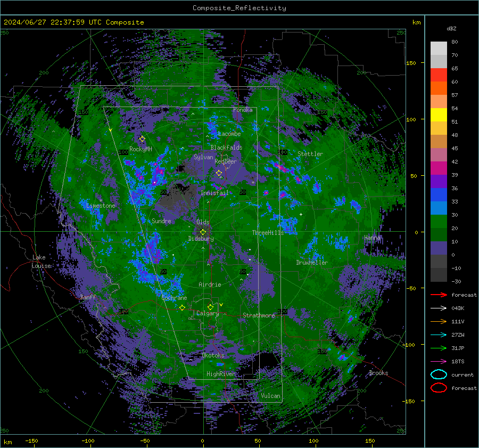Click the yellow diamond marker above Calgary
This screenshot has width=479, height=448.
point(210,307)
